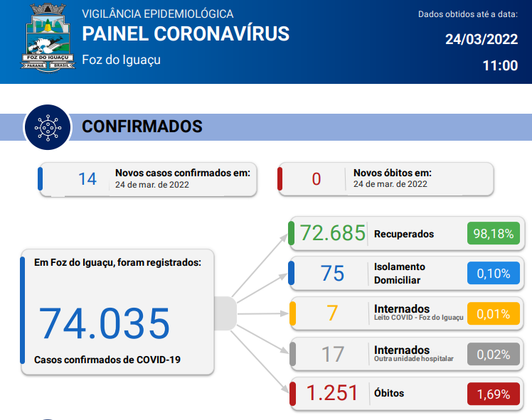Click 'Novos casos confirmados em:' label

(183, 173)
